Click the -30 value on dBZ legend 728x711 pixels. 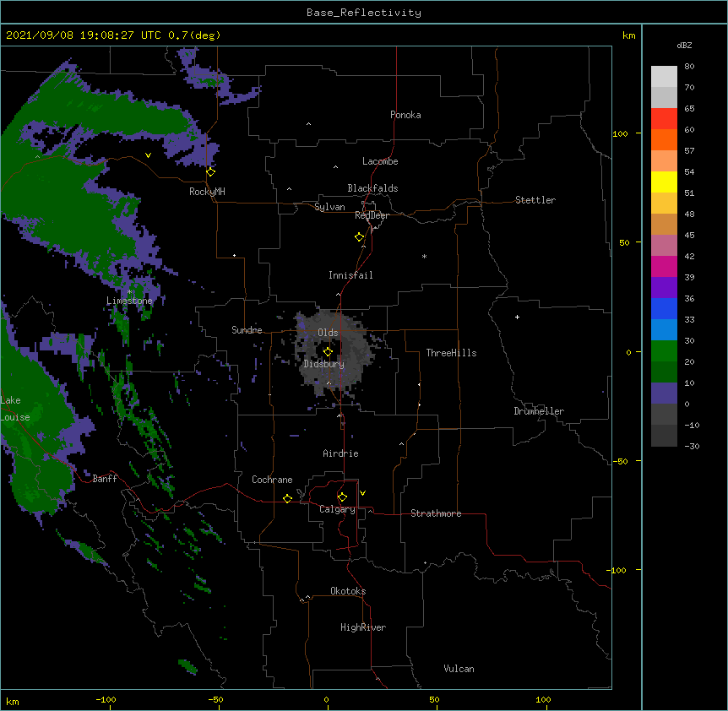tap(692, 446)
